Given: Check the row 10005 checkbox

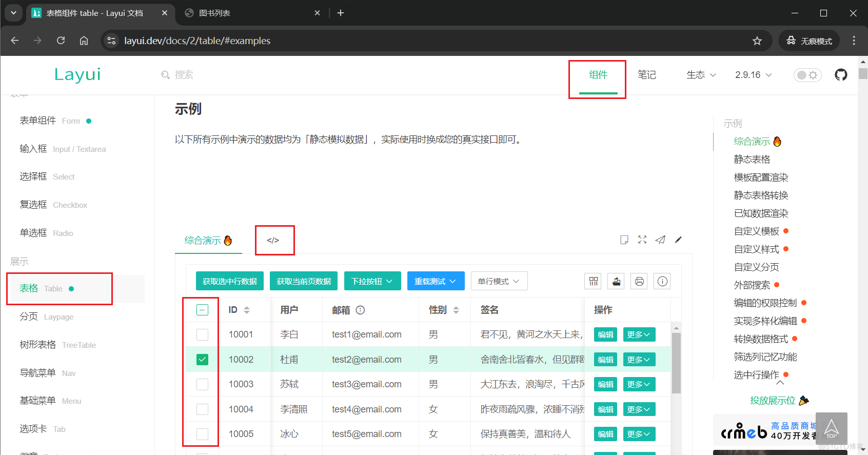Looking at the screenshot, I should tap(203, 434).
